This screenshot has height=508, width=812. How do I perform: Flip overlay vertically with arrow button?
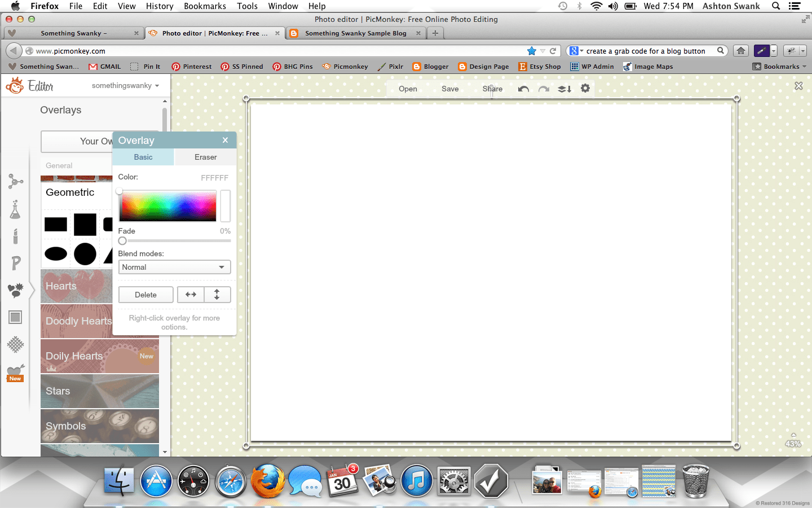(217, 295)
